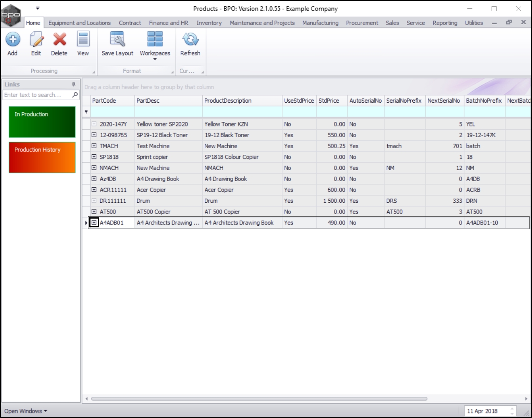Viewport: 532px width, 418px height.
Task: Expand the 12-098765 row
Action: tap(94, 135)
